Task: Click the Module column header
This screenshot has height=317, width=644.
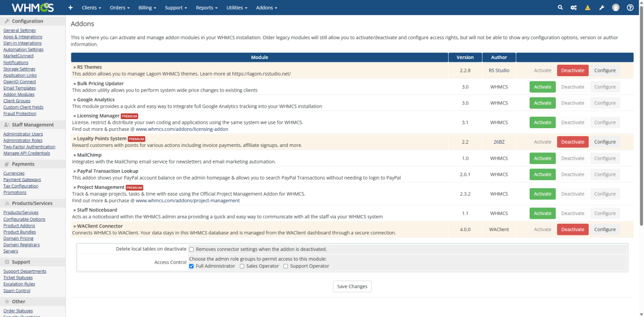Action: 259,57
